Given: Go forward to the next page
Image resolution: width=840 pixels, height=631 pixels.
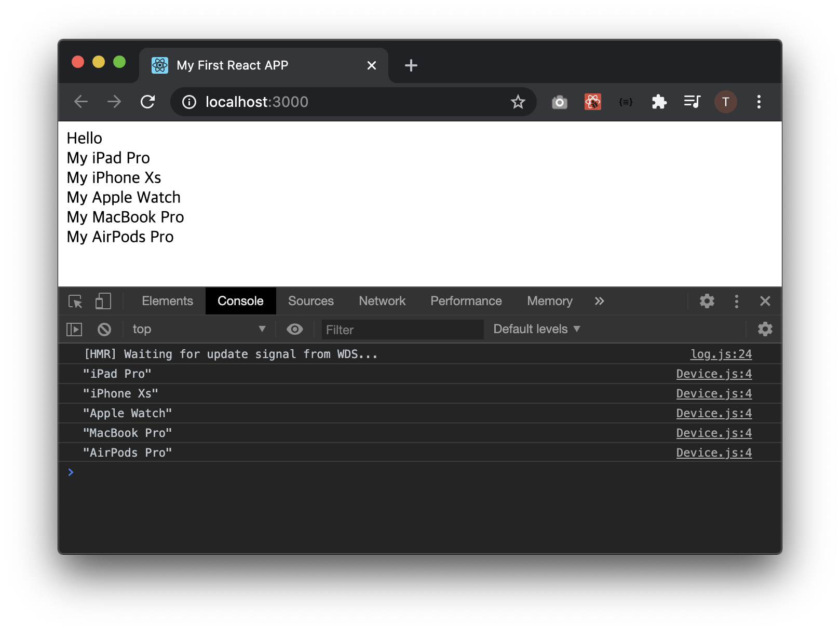Looking at the screenshot, I should point(114,102).
